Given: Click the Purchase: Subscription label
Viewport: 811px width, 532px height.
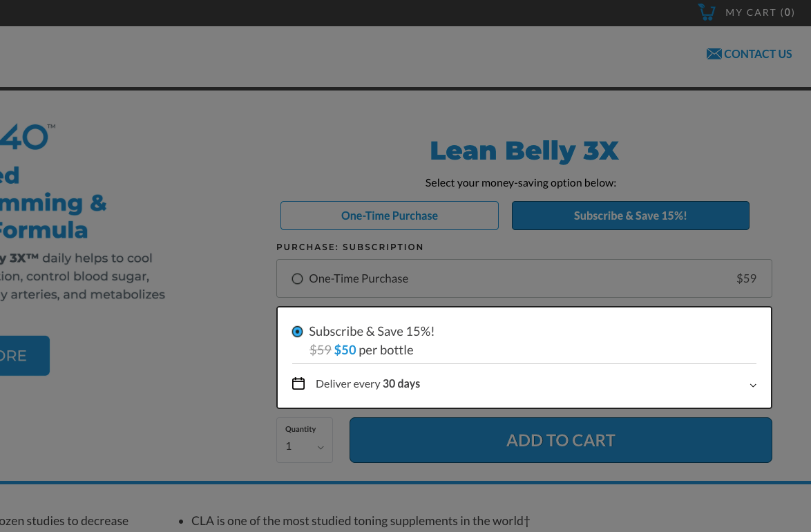Looking at the screenshot, I should (x=350, y=247).
